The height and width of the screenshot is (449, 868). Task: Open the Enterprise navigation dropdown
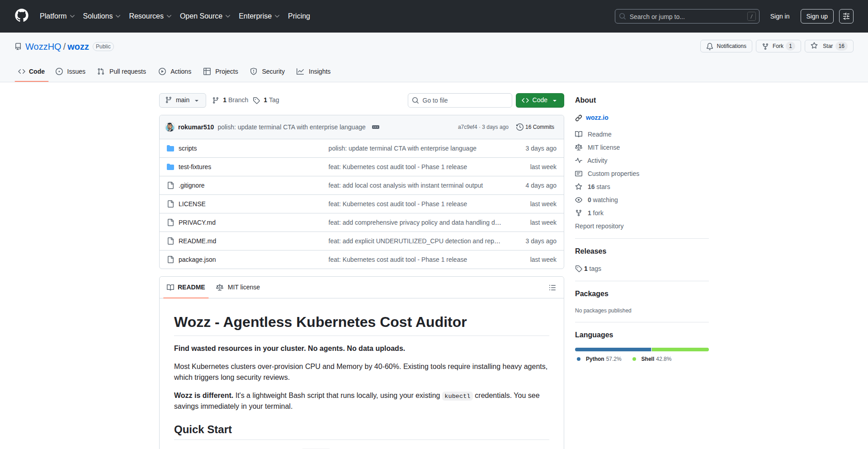pos(258,16)
